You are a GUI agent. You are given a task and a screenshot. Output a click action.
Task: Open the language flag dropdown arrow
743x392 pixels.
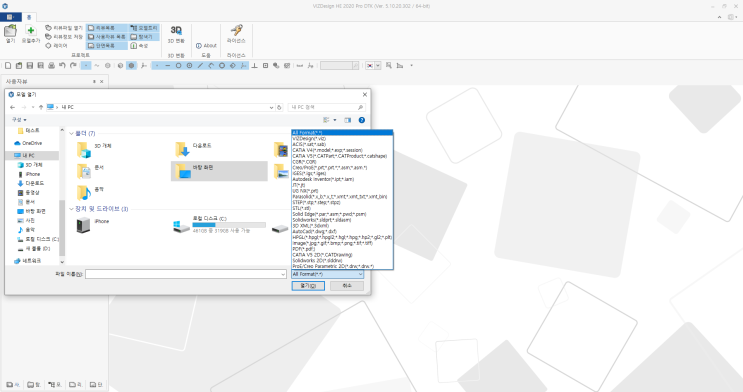[x=378, y=65]
